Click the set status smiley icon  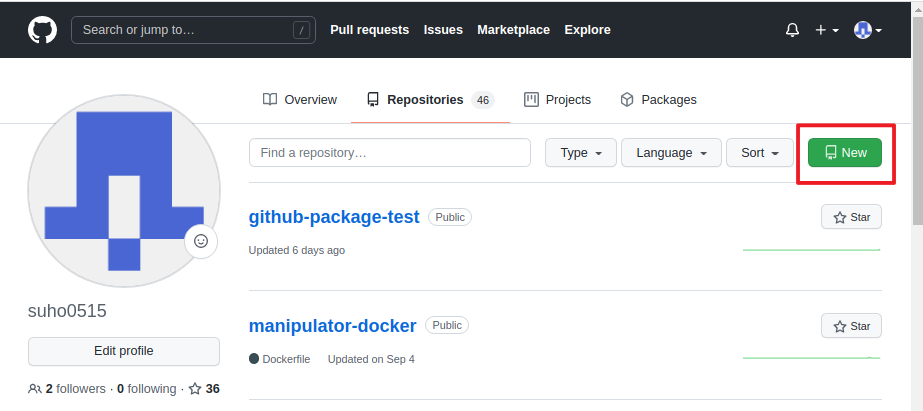click(201, 241)
